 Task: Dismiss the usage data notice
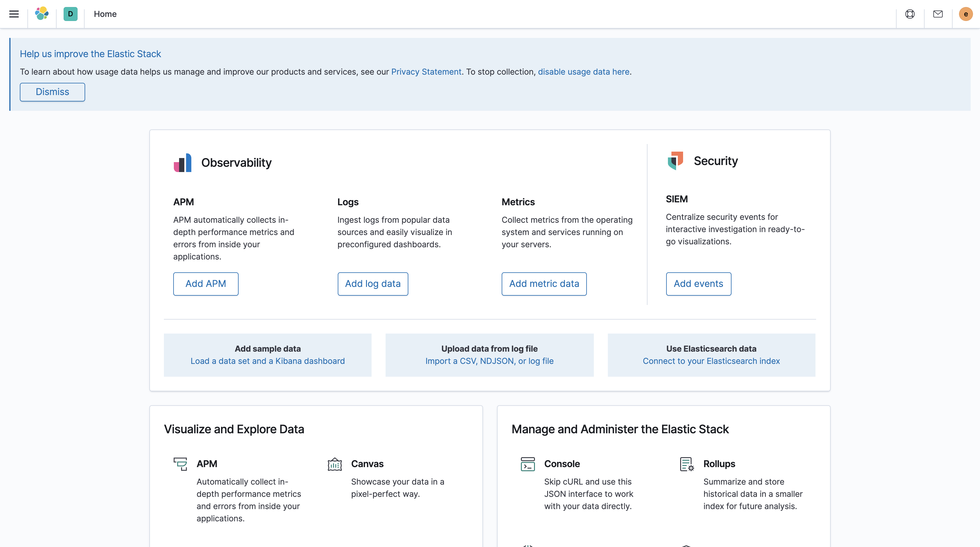click(x=52, y=92)
